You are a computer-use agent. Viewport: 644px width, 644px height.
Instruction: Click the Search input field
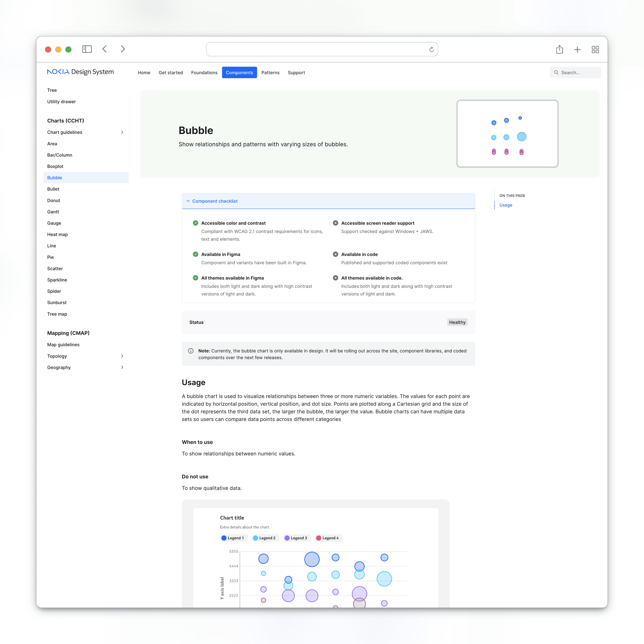[575, 72]
